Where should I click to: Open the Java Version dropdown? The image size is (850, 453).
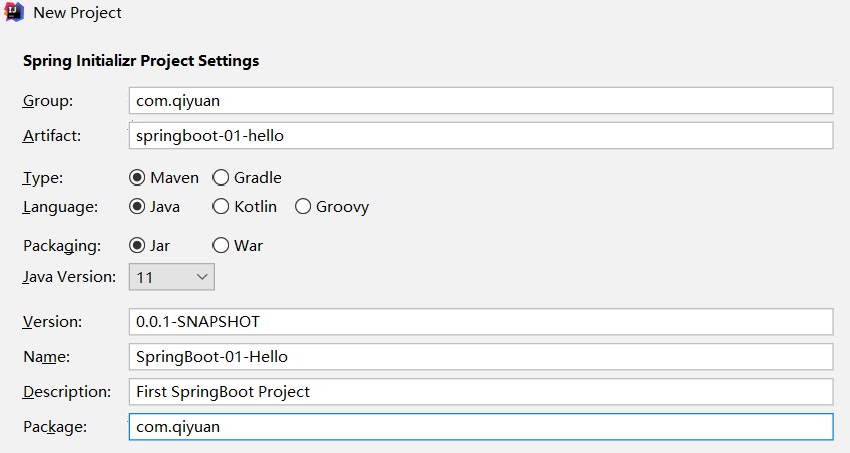(171, 277)
